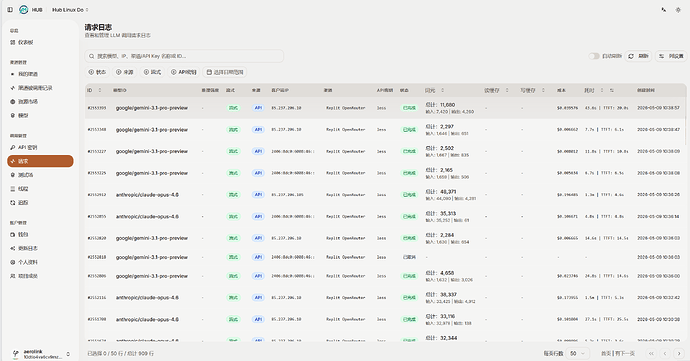Open the date range picker button
The width and height of the screenshot is (690, 361).
pos(225,72)
